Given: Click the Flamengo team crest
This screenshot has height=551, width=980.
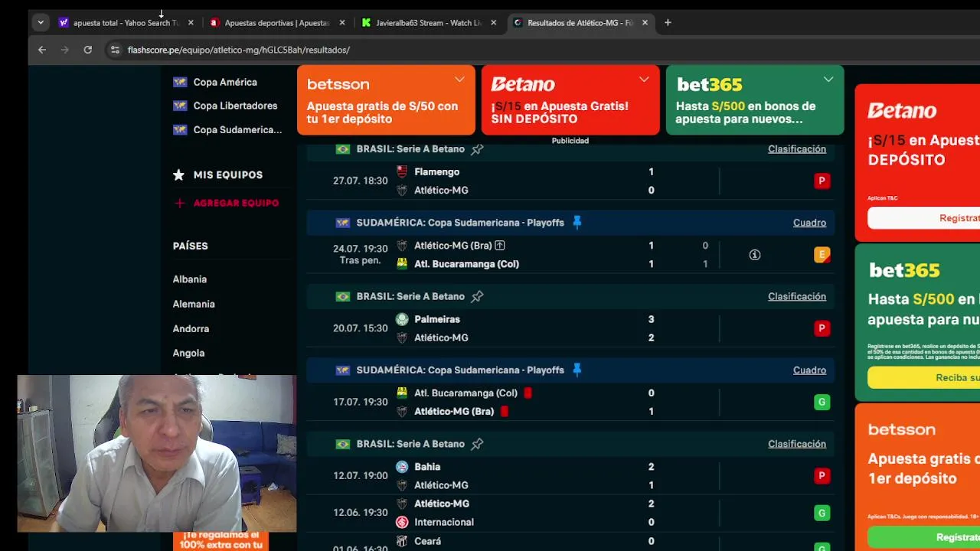Looking at the screenshot, I should pos(402,172).
